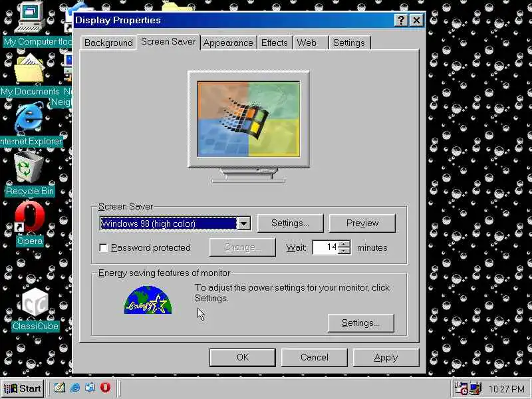The width and height of the screenshot is (532, 399).
Task: Click the Energy Star logo
Action: [x=148, y=300]
